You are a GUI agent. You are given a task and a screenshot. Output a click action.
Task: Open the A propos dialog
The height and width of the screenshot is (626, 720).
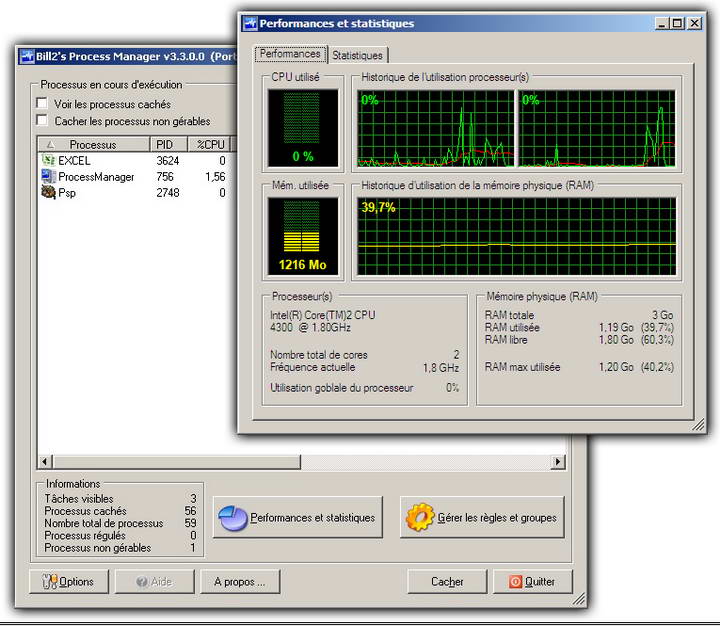(x=240, y=581)
